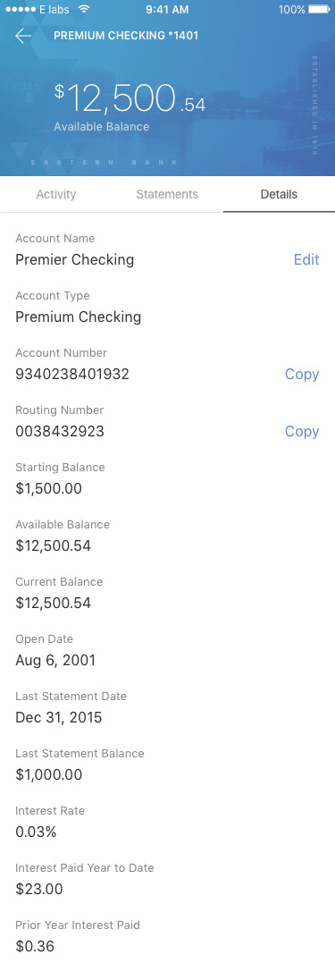Viewport: 335px width, 980px height.
Task: Tap the Prior Year Interest Paid $0.36
Action: point(34,946)
